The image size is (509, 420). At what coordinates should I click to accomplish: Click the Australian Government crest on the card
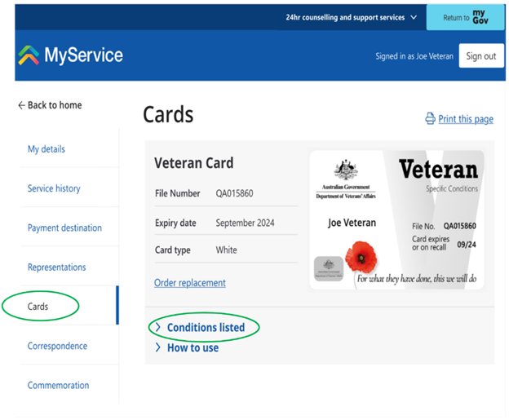345,170
